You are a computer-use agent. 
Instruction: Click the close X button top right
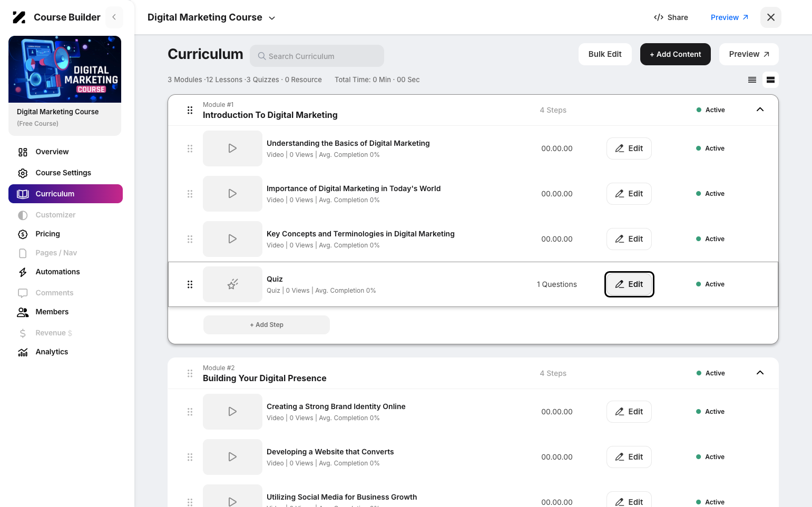coord(770,17)
